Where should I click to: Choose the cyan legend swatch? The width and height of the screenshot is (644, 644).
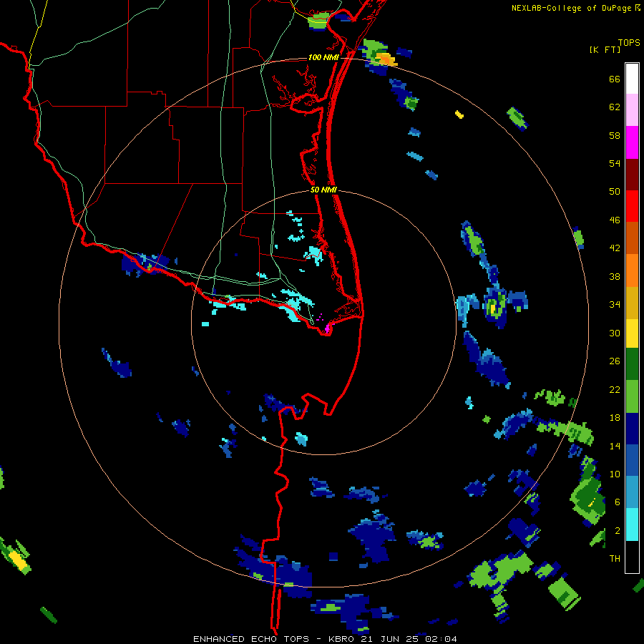(632, 525)
